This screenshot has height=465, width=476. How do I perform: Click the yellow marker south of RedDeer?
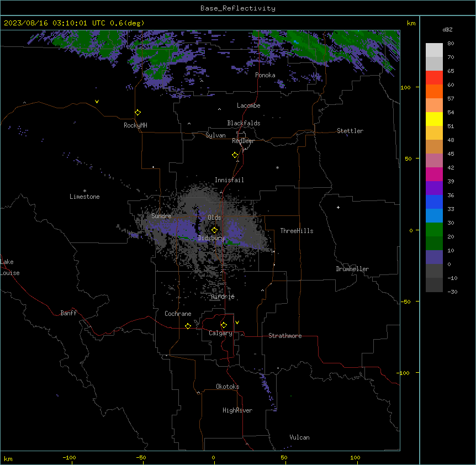pos(235,155)
